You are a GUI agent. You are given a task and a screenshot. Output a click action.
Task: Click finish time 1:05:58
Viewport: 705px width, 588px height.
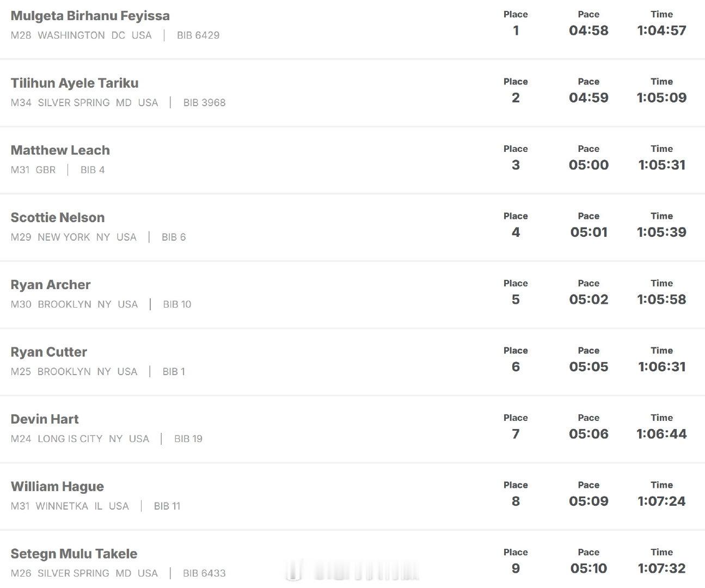pyautogui.click(x=661, y=299)
